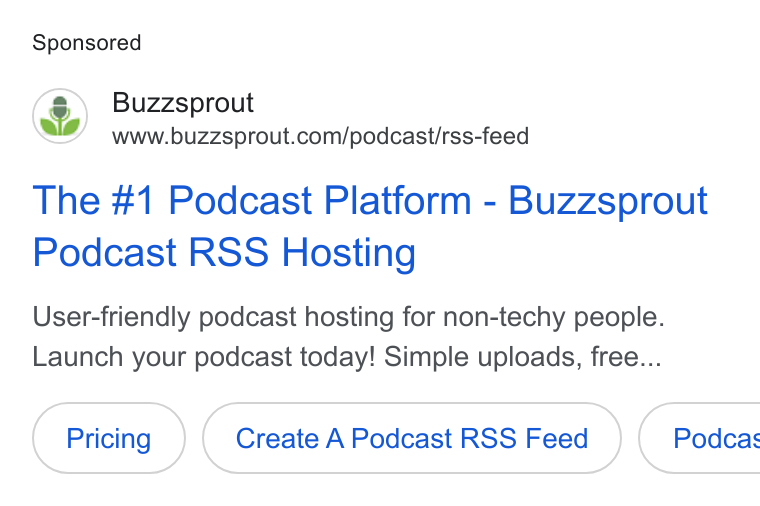Click the User-friendly podcast hosting description text

pos(348,337)
